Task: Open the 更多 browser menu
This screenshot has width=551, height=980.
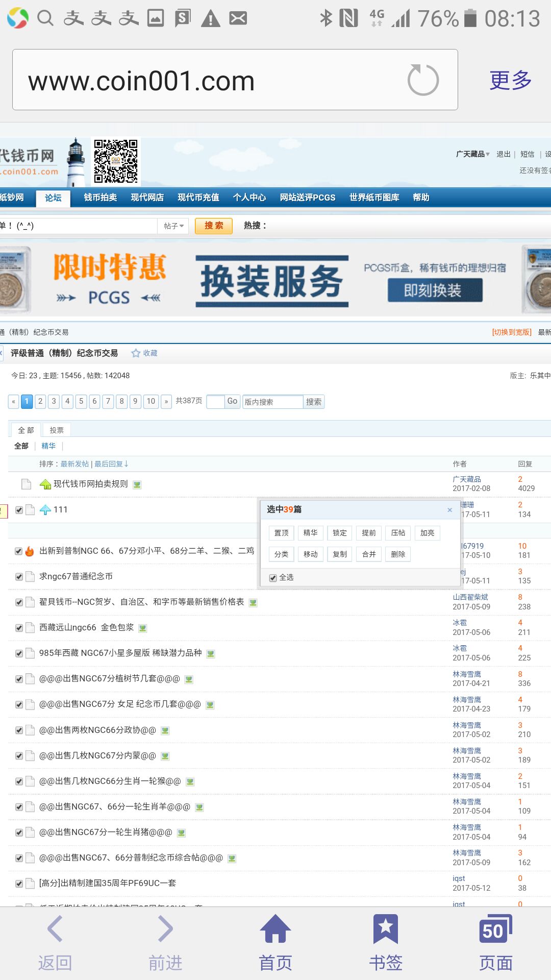Action: [510, 80]
